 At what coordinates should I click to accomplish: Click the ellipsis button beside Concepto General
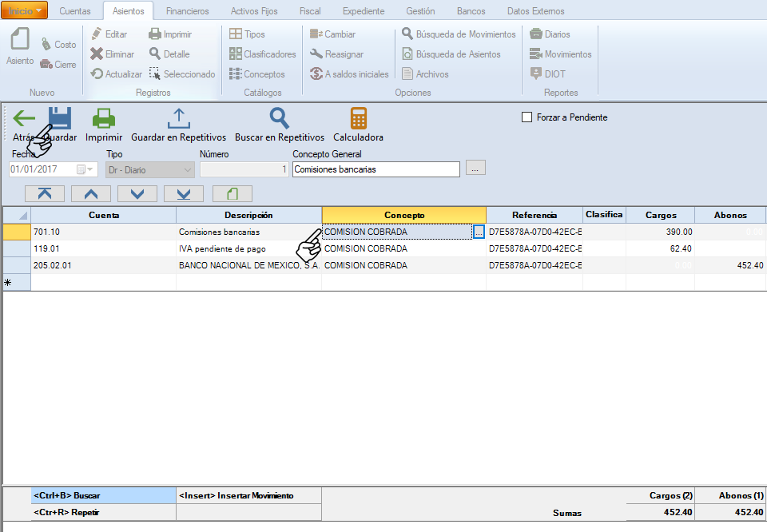[475, 169]
